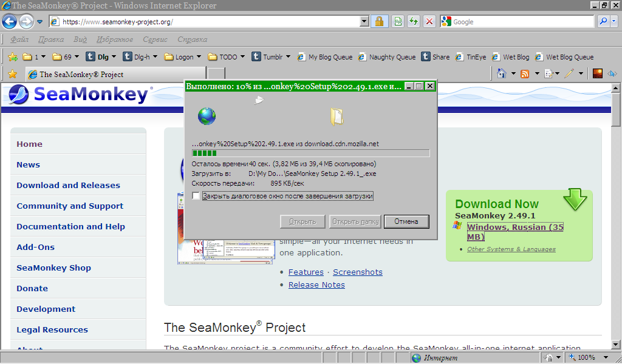Start search with the magnifier icon
Image resolution: width=622 pixels, height=364 pixels.
click(603, 21)
